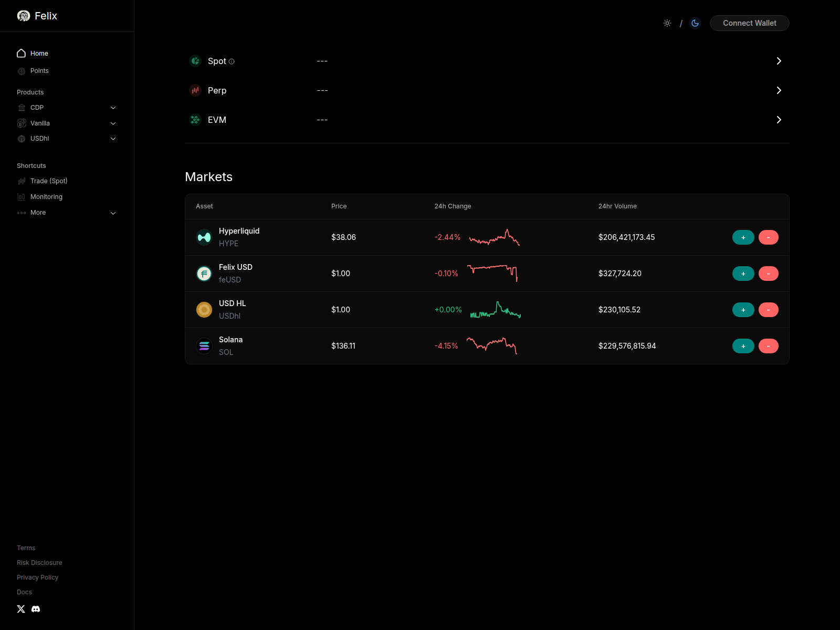
Task: Click the 24h Change column header
Action: (453, 206)
